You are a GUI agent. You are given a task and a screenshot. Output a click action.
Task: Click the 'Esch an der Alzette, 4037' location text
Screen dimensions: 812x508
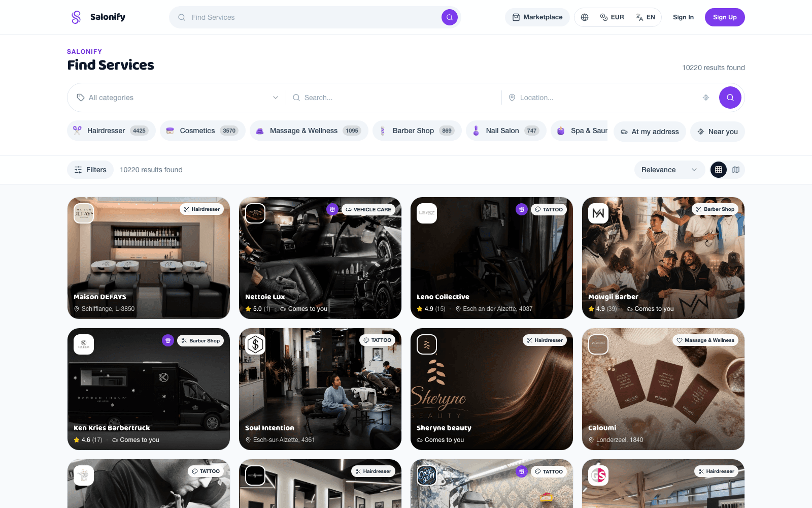498,309
